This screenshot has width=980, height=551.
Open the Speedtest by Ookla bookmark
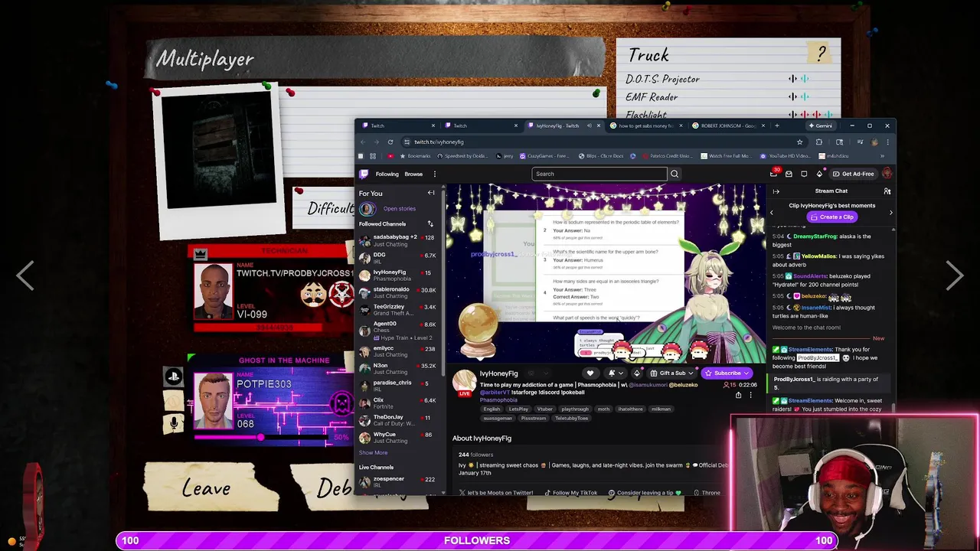pos(462,156)
